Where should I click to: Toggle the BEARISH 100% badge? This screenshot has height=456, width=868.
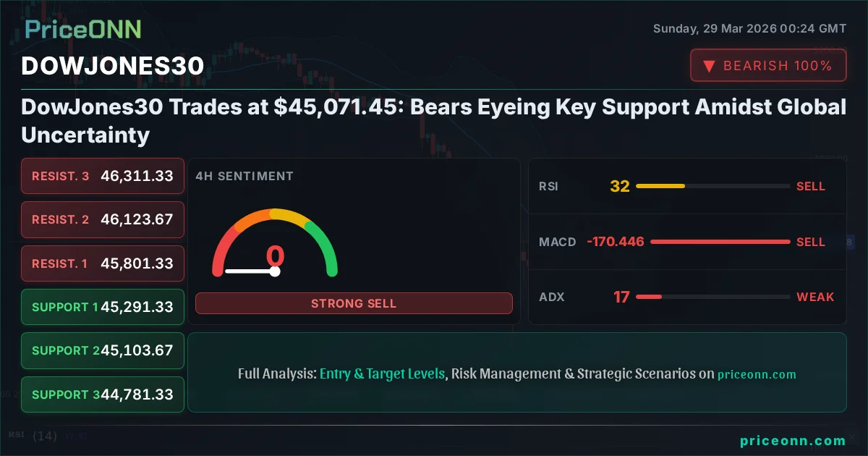point(768,65)
